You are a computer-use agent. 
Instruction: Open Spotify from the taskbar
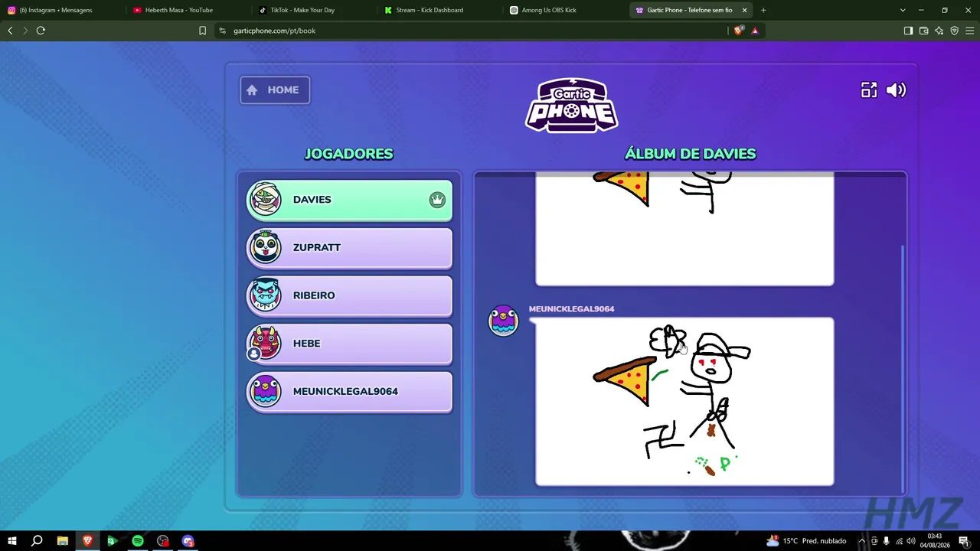point(138,541)
